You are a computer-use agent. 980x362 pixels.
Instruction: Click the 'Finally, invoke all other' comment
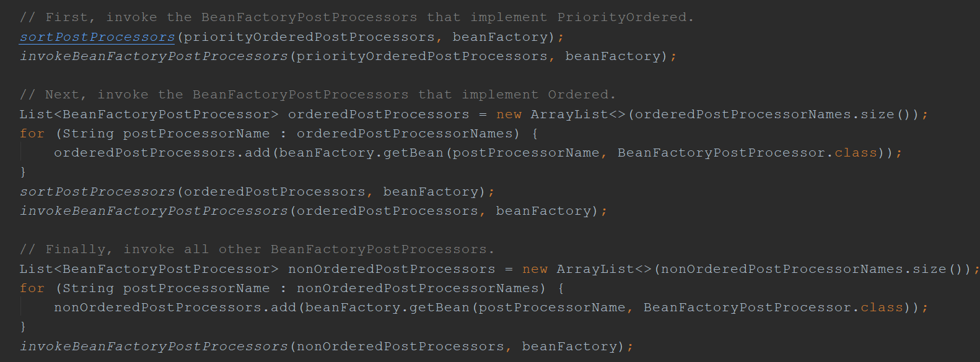(257, 249)
